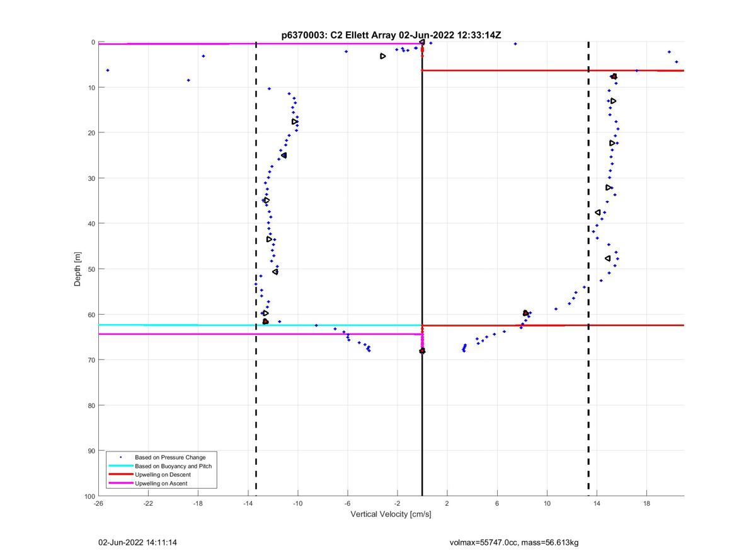
Task: Select legend entry 'Upwelling on Descent'
Action: coord(163,475)
